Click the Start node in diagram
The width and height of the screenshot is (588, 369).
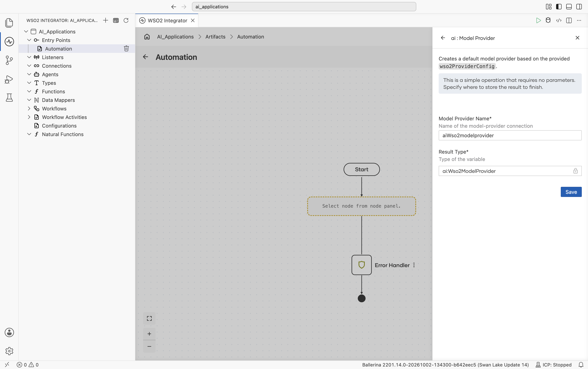(361, 169)
